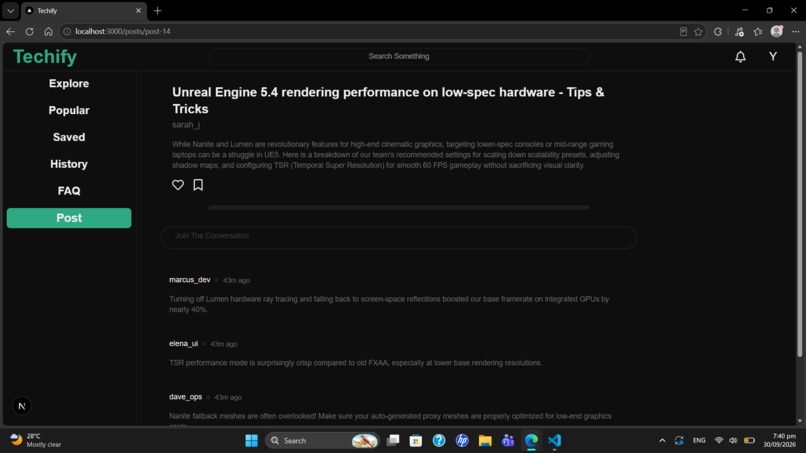Click the Windows taskbar Search box
The width and height of the screenshot is (806, 453).
[322, 441]
